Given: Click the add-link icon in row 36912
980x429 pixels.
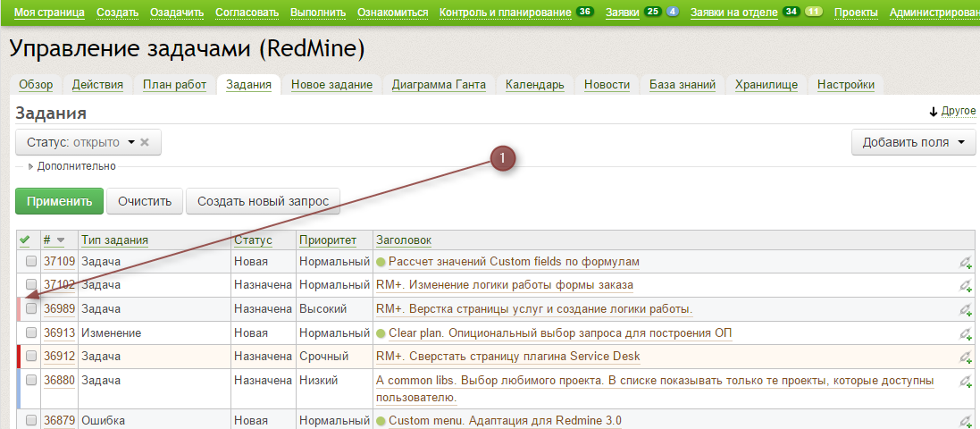Looking at the screenshot, I should [966, 357].
